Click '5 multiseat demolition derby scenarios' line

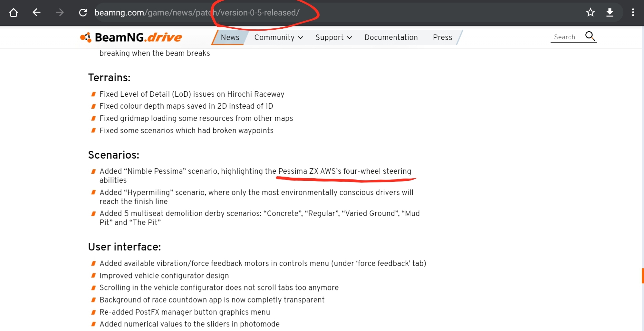tap(260, 218)
